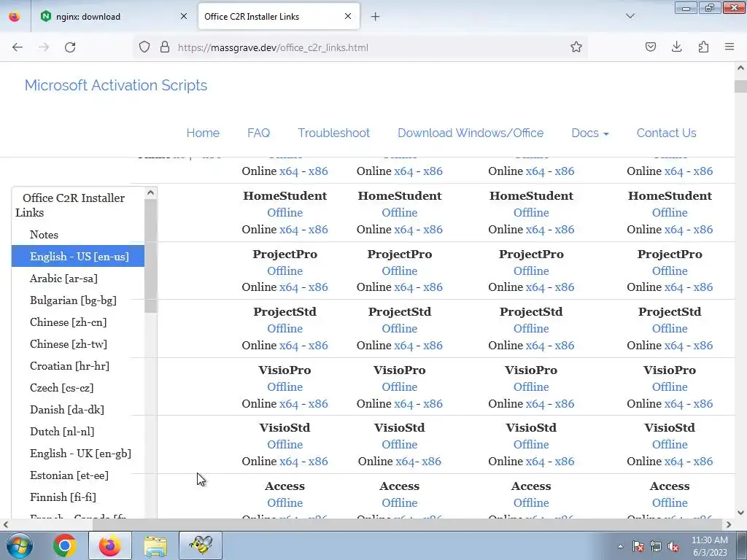Viewport: 747px width, 560px height.
Task: Select Bulgarian [bg-bg] in sidebar
Action: coord(73,300)
